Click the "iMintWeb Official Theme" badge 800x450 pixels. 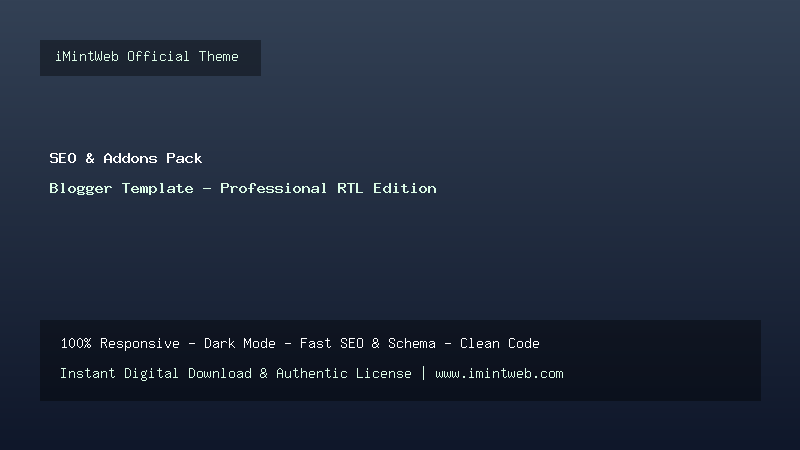[x=150, y=58]
